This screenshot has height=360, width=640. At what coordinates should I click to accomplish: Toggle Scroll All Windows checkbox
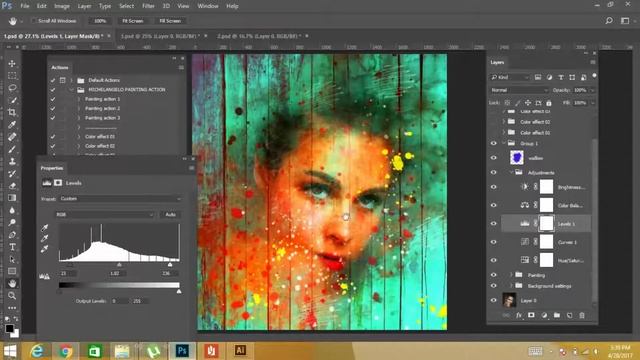pos(34,20)
